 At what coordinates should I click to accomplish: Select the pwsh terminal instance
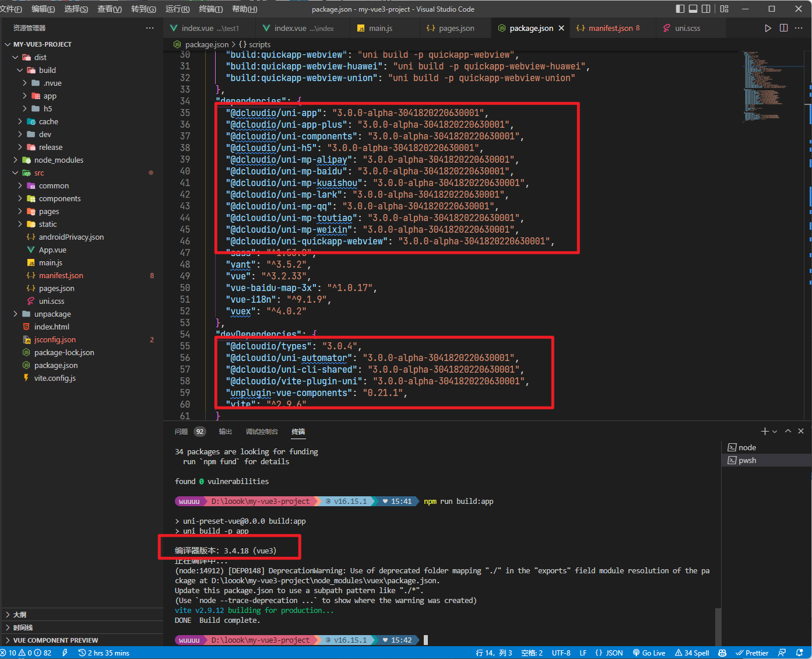point(767,460)
